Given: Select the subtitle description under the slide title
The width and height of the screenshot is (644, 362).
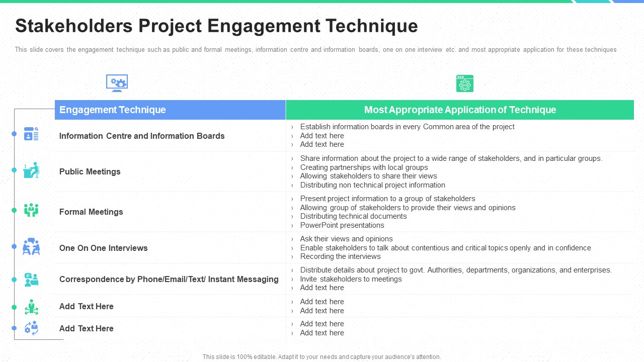Looking at the screenshot, I should click(315, 50).
